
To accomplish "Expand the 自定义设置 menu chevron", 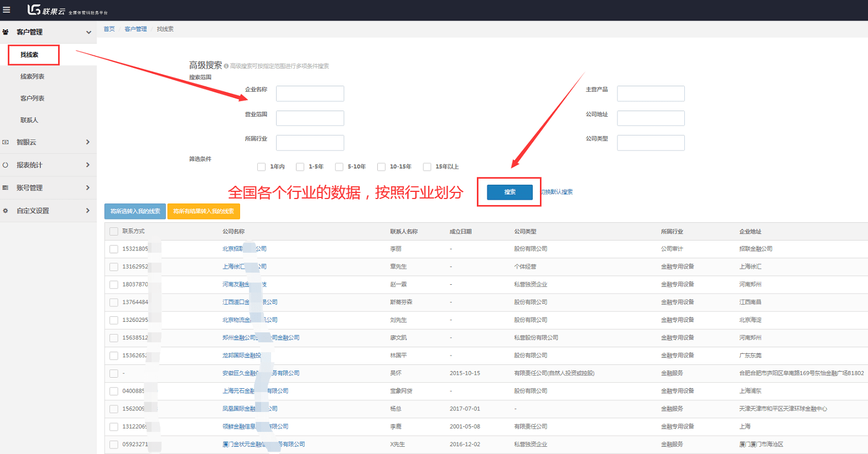I will pyautogui.click(x=88, y=211).
